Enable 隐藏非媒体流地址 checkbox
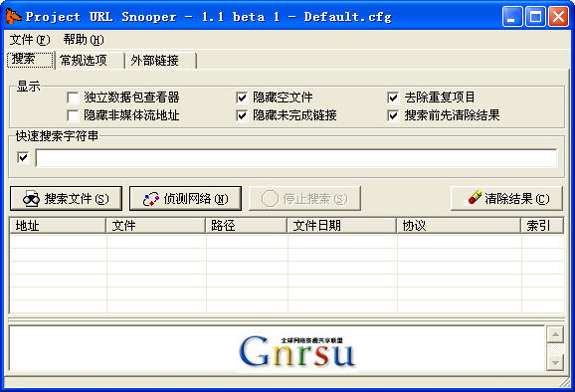The height and width of the screenshot is (392, 575). pos(73,115)
